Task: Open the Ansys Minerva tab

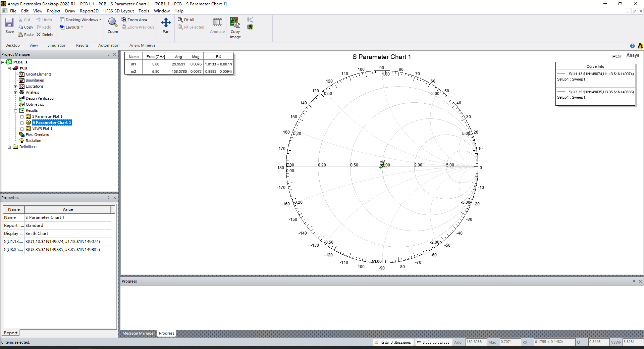Action: (142, 45)
